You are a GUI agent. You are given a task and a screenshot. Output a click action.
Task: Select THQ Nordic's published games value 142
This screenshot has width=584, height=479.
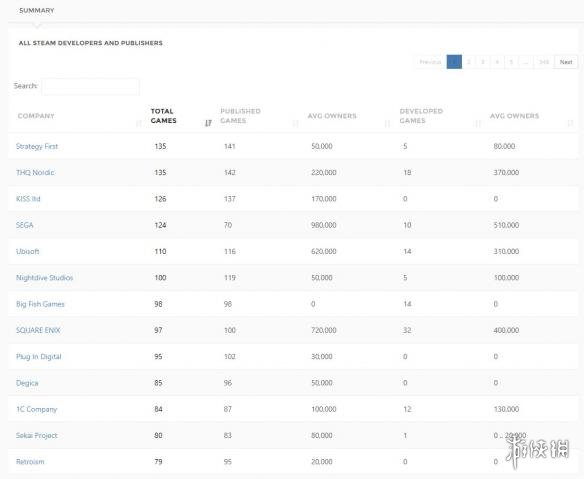pos(230,172)
